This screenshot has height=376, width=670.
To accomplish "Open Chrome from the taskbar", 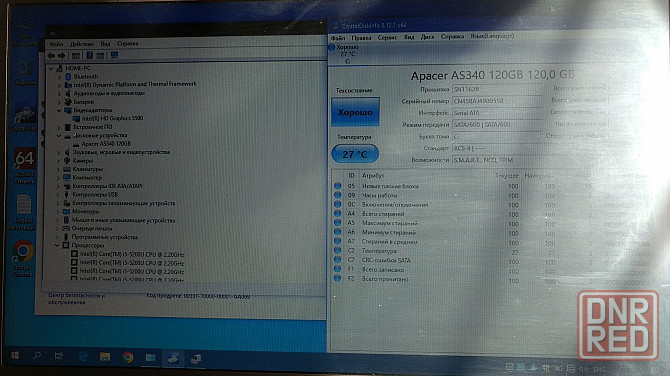I will (x=127, y=357).
